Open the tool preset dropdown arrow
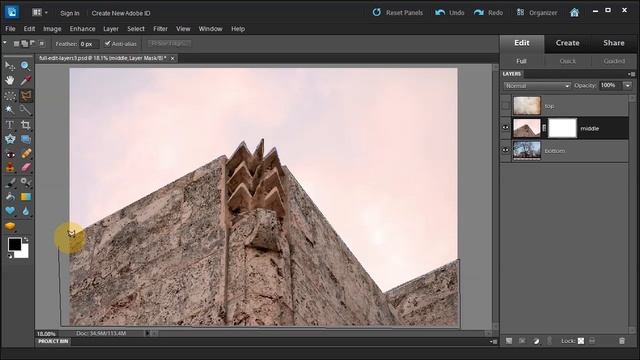 click(5, 43)
